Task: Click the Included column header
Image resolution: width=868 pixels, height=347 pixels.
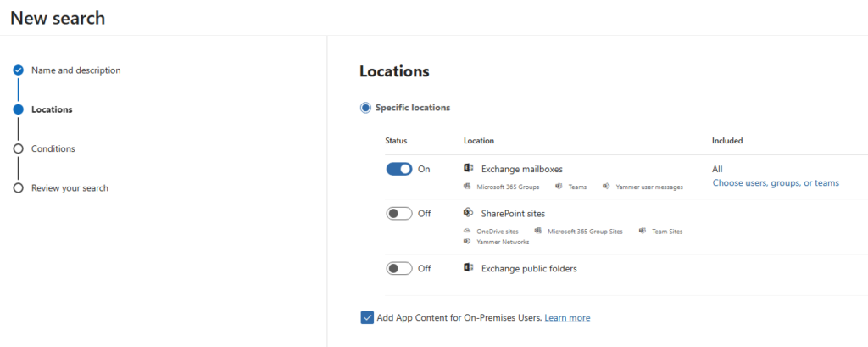Action: [x=727, y=141]
